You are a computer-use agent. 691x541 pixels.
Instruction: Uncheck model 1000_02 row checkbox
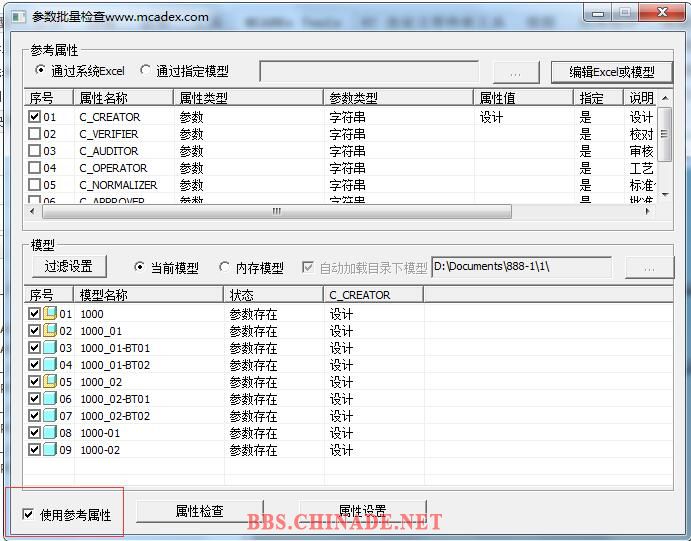tap(34, 382)
